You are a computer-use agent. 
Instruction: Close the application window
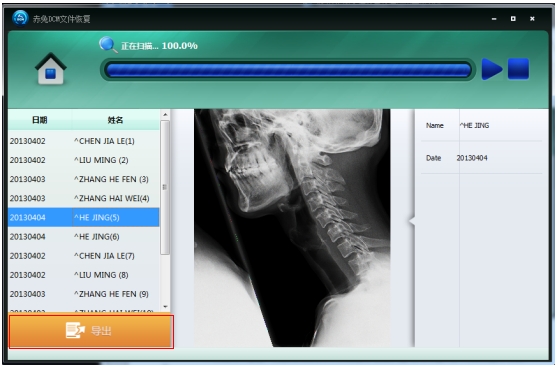pos(532,19)
